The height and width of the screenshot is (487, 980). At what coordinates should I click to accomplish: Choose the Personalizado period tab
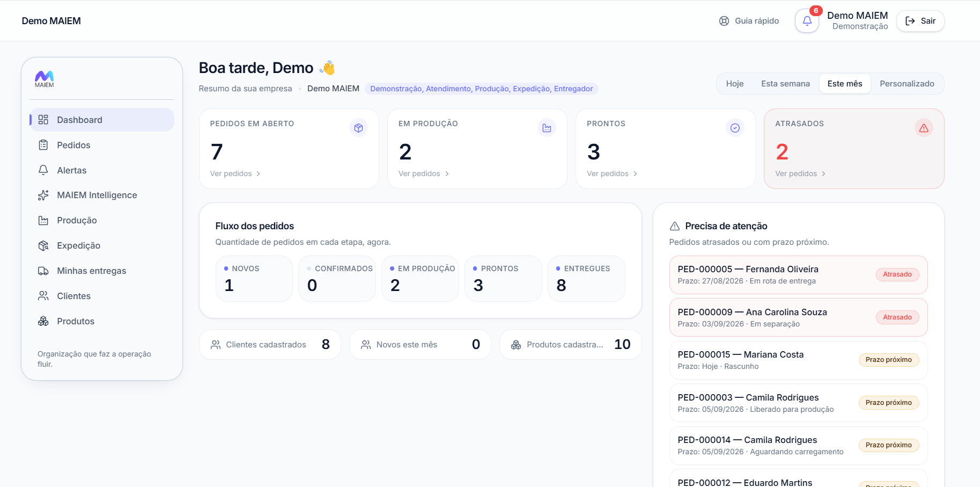(x=907, y=84)
